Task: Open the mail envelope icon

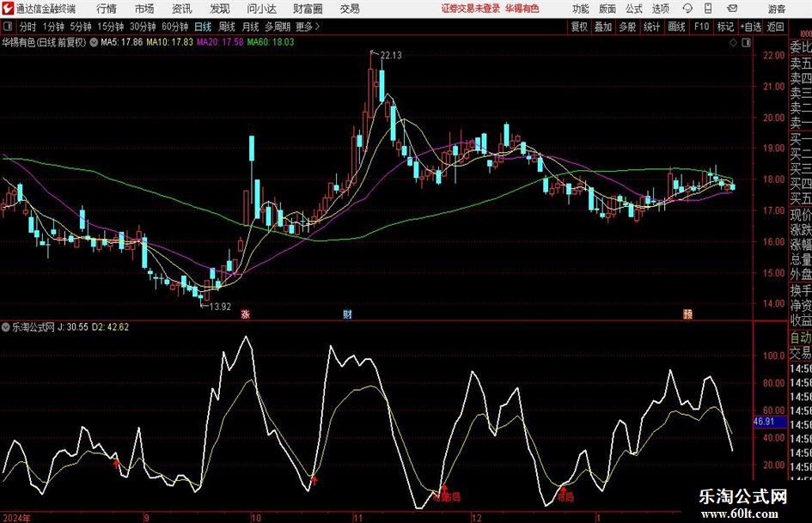Action: tap(732, 9)
